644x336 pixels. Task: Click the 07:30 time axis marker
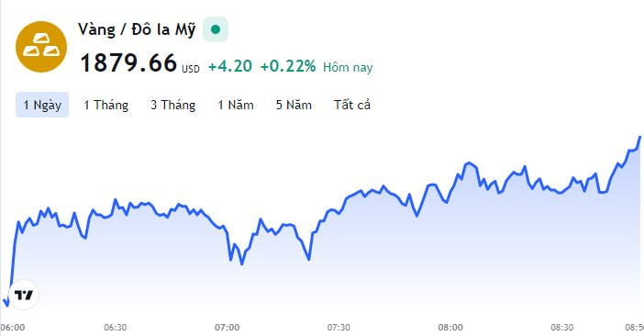click(x=339, y=328)
